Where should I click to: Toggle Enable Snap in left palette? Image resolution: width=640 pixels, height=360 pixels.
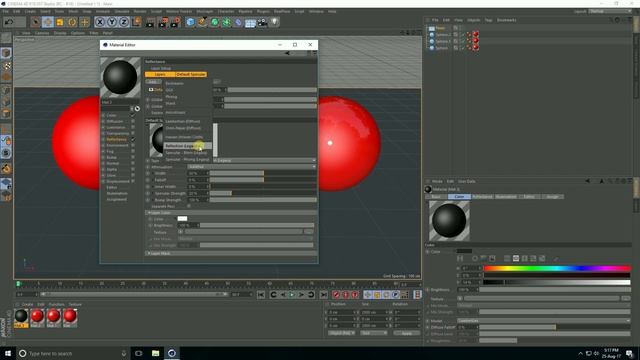[x=6, y=153]
